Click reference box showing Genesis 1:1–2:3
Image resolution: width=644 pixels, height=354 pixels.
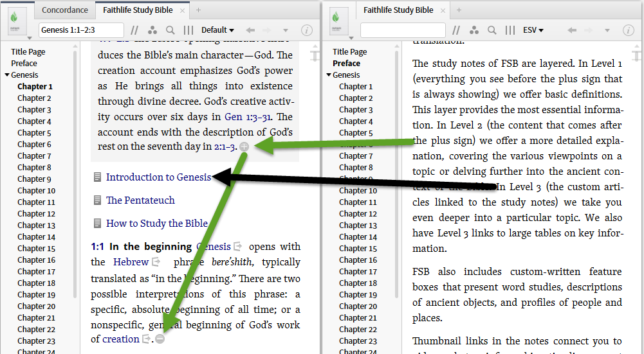pos(81,30)
